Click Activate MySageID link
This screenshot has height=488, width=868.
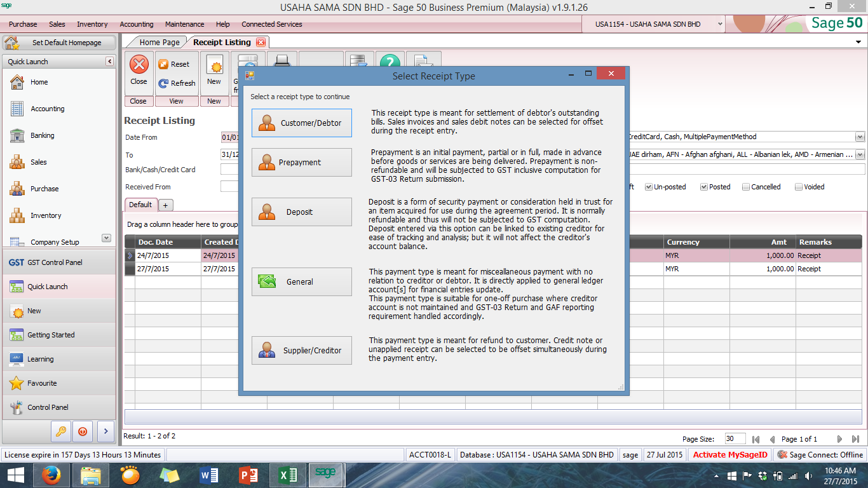(730, 454)
